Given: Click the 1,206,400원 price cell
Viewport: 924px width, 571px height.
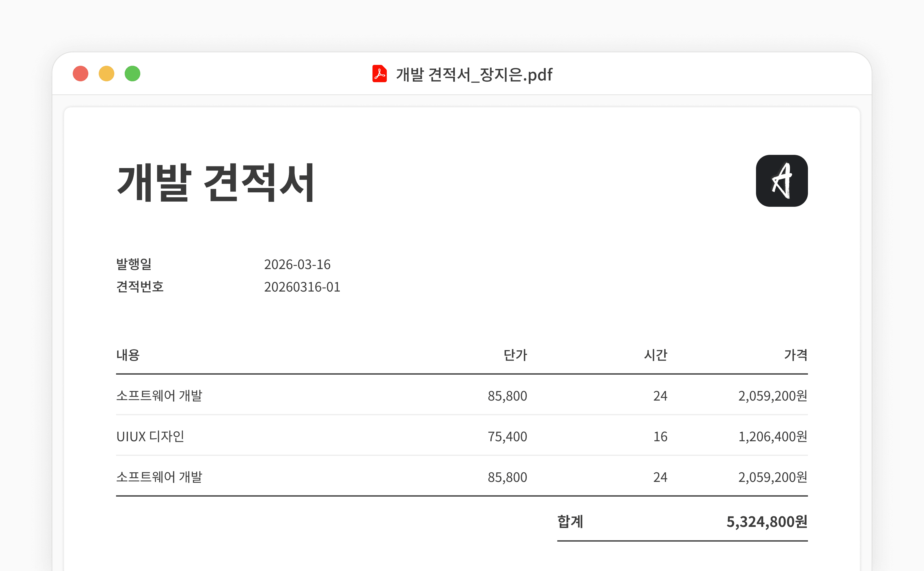Looking at the screenshot, I should click(772, 437).
